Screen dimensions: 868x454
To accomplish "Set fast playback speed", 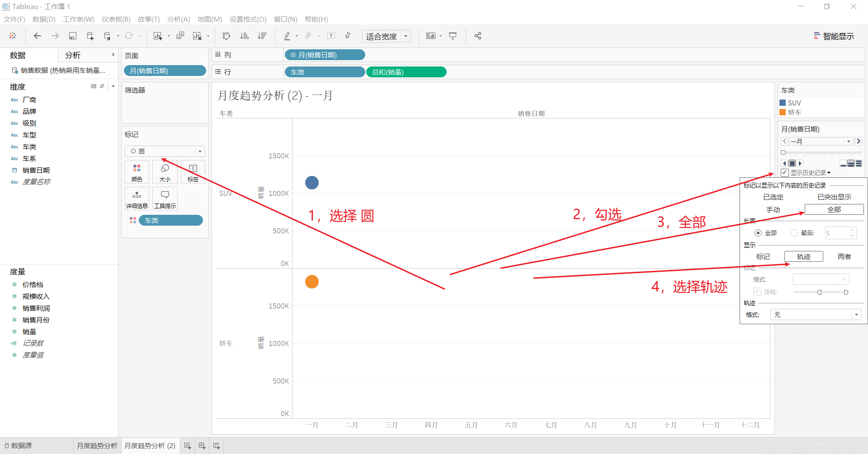I will (x=859, y=164).
